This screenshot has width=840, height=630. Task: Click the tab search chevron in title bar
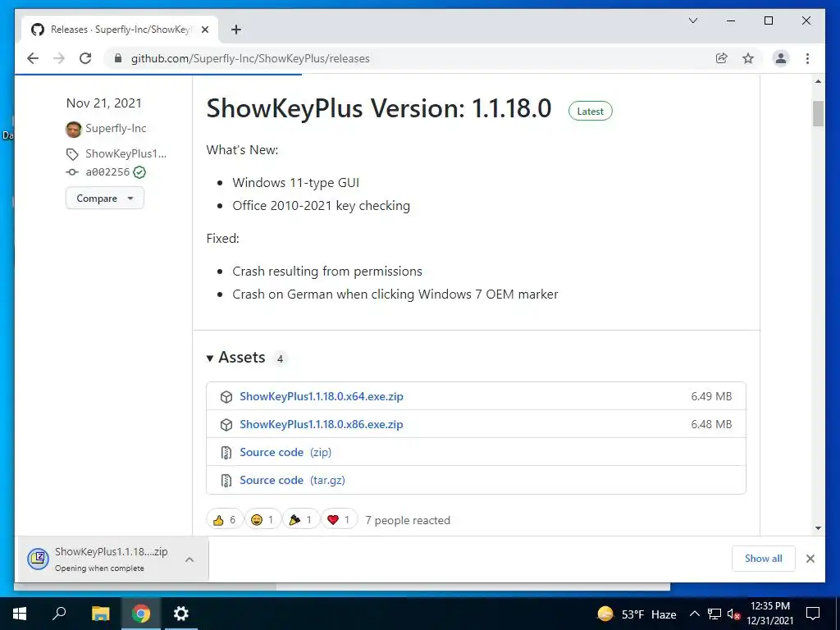(692, 21)
